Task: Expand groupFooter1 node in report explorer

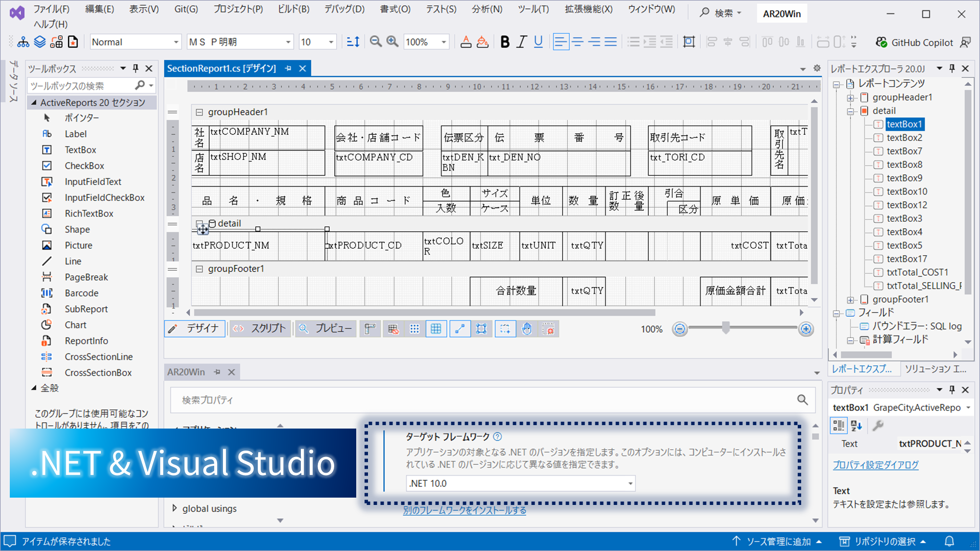Action: 851,299
